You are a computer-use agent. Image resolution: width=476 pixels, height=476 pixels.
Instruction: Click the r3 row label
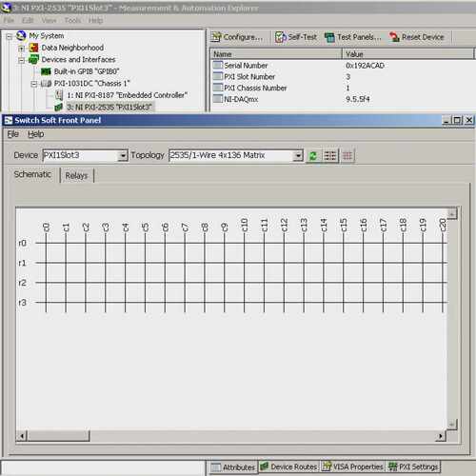(x=22, y=303)
